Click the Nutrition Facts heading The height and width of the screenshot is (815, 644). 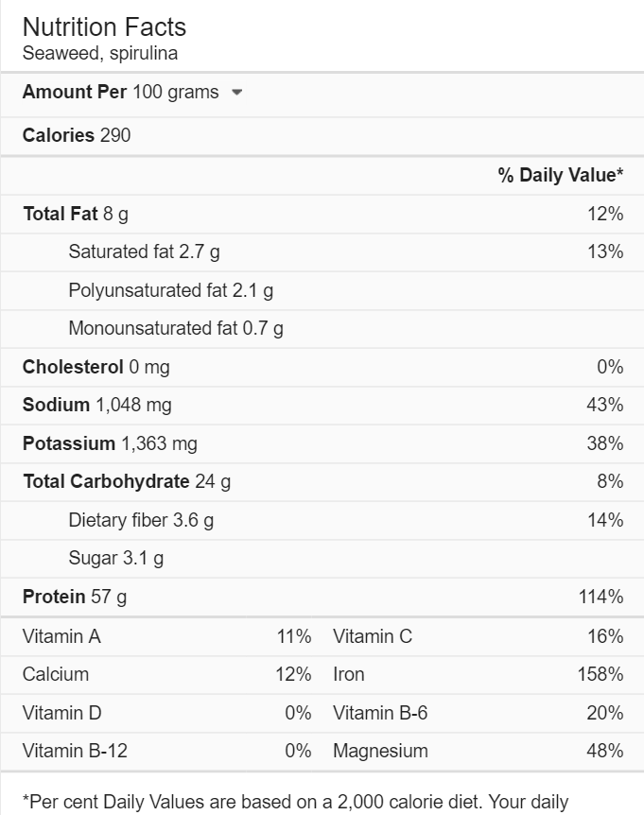click(104, 27)
